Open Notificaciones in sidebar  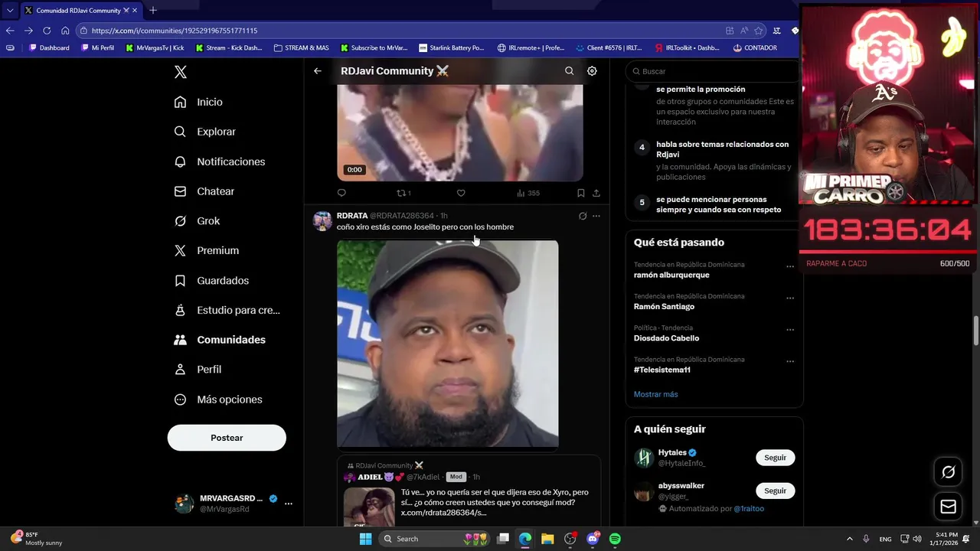coord(219,161)
